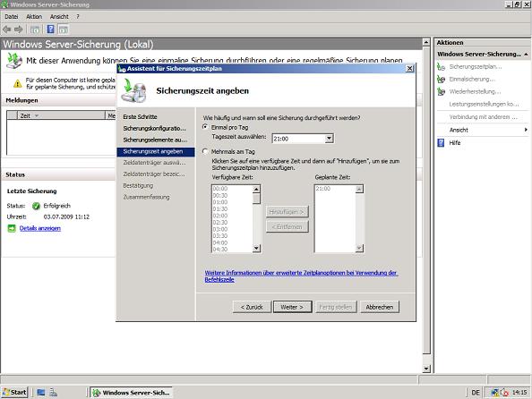Click the Abbrechen button
This screenshot has width=532, height=399.
(380, 307)
